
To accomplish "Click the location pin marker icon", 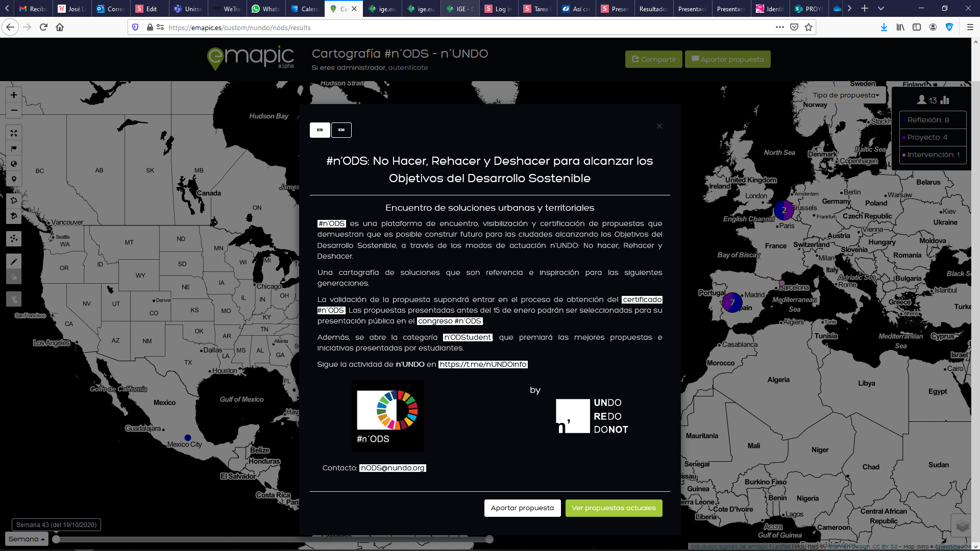I will (x=14, y=179).
